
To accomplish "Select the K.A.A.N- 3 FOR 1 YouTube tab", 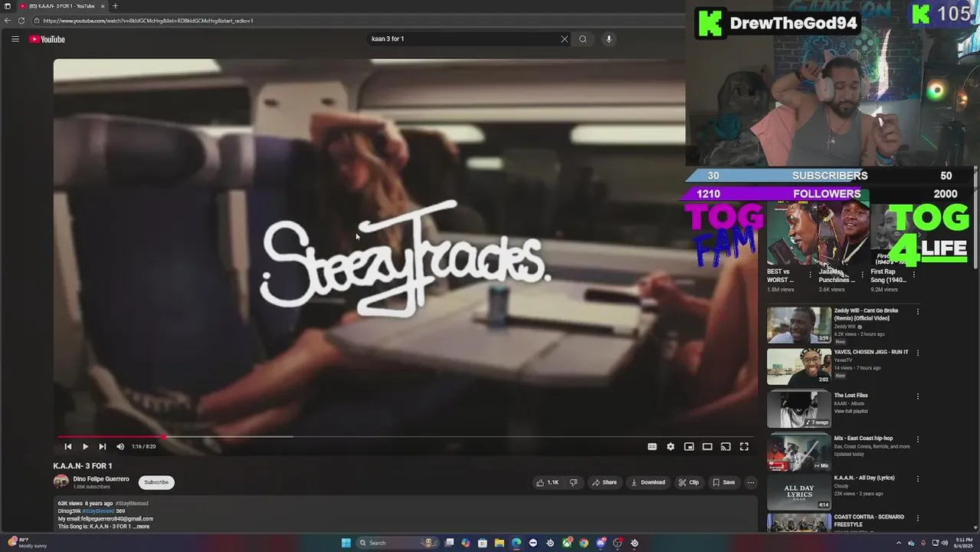I will point(63,6).
